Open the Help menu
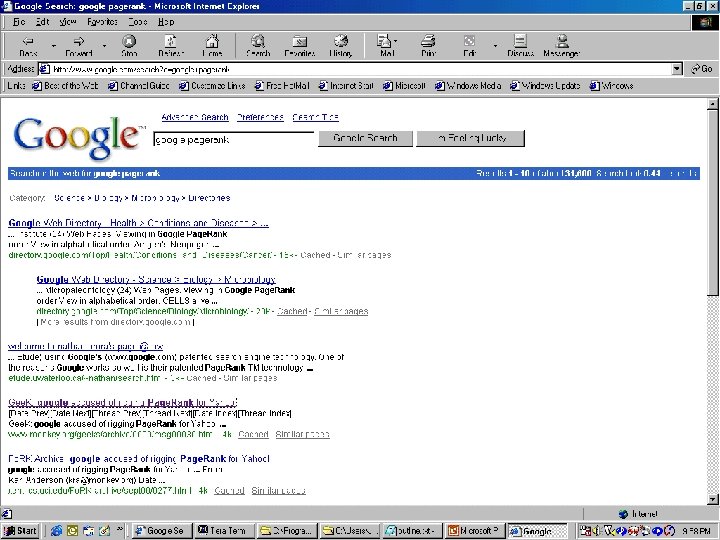The height and width of the screenshot is (540, 720). pos(166,22)
